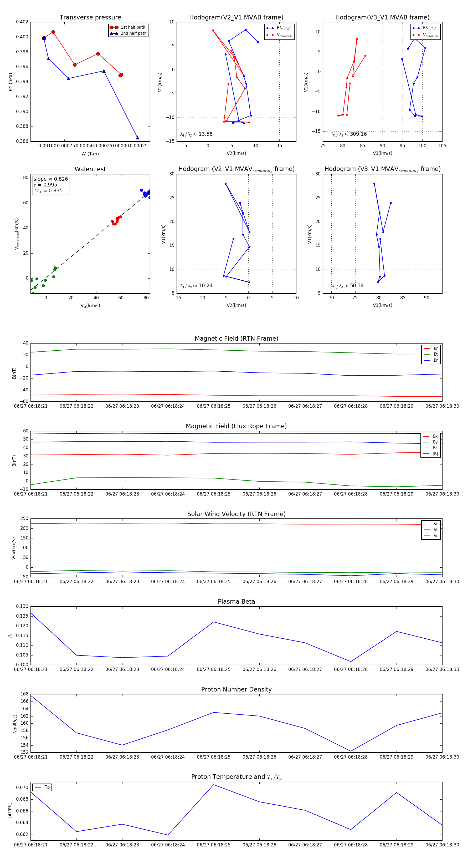473x868 pixels.
Task: Click the eigenvalue ratio 13.58 annotation
Action: pos(196,134)
